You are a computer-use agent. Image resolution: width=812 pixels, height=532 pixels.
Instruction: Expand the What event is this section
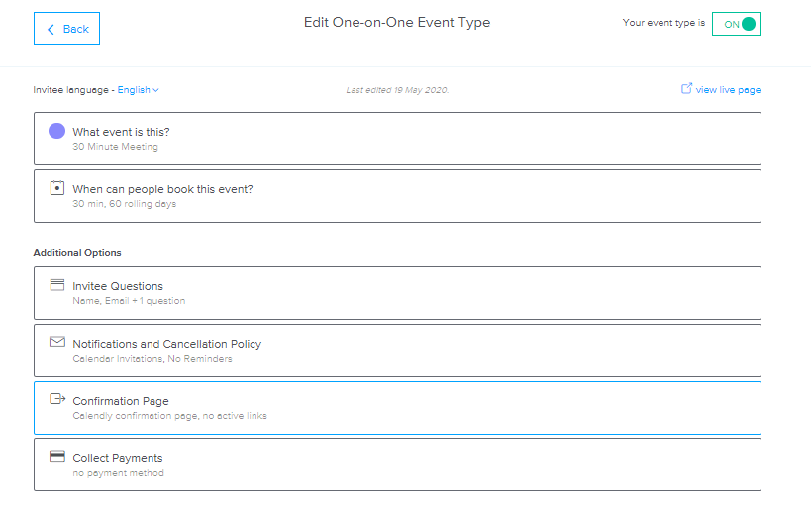(397, 139)
